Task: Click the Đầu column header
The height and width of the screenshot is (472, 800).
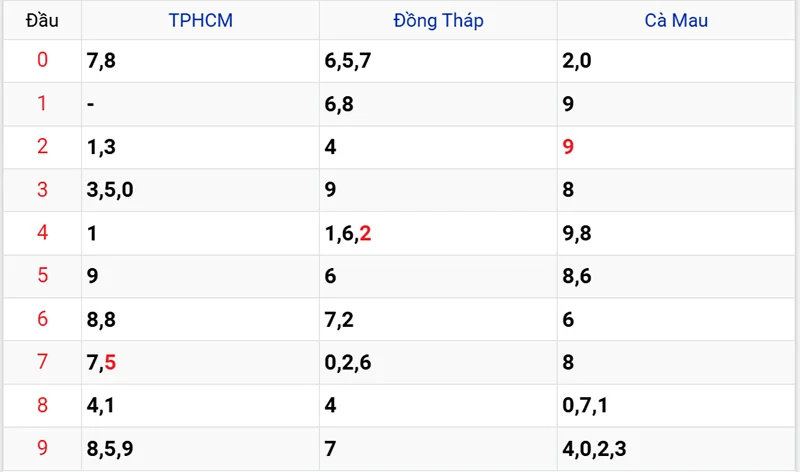Action: tap(42, 20)
